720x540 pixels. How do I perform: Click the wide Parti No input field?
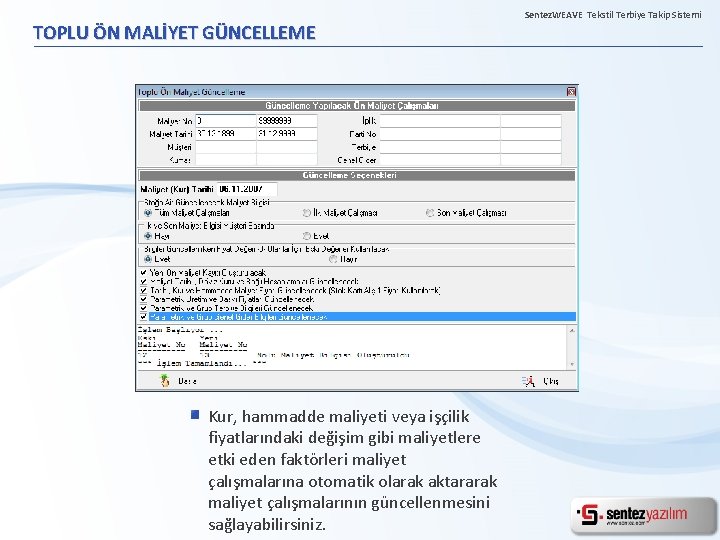coord(439,134)
